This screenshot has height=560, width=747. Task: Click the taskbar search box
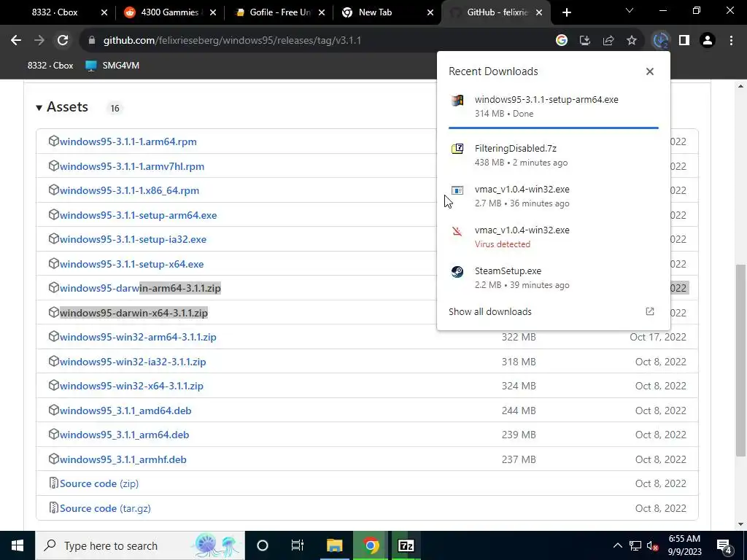[x=139, y=545]
